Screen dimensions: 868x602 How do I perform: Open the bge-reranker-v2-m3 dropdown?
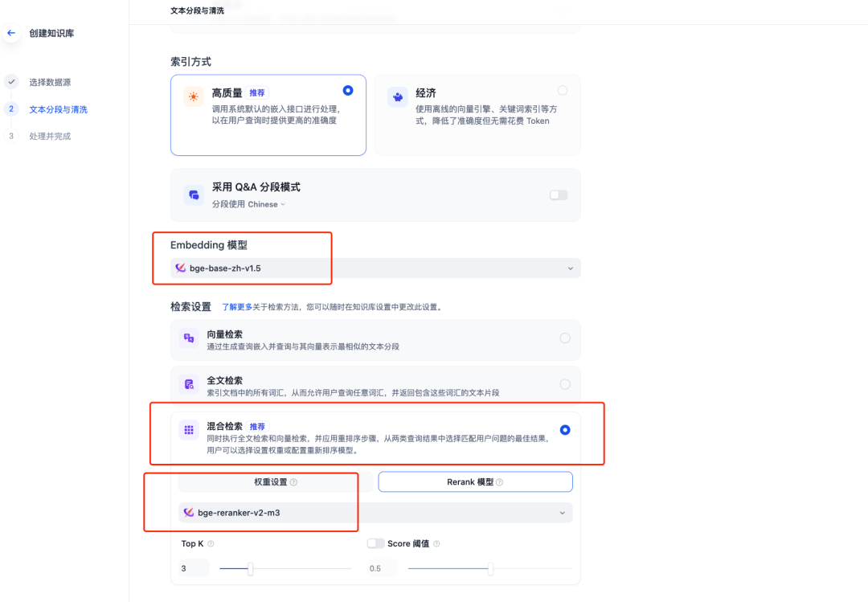(x=561, y=512)
